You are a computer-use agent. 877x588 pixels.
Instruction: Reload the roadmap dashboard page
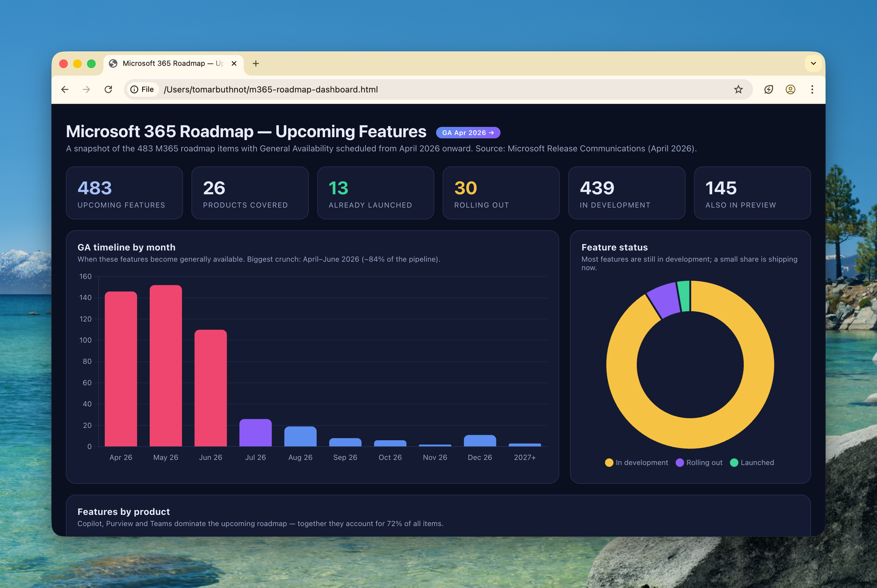[x=108, y=89]
